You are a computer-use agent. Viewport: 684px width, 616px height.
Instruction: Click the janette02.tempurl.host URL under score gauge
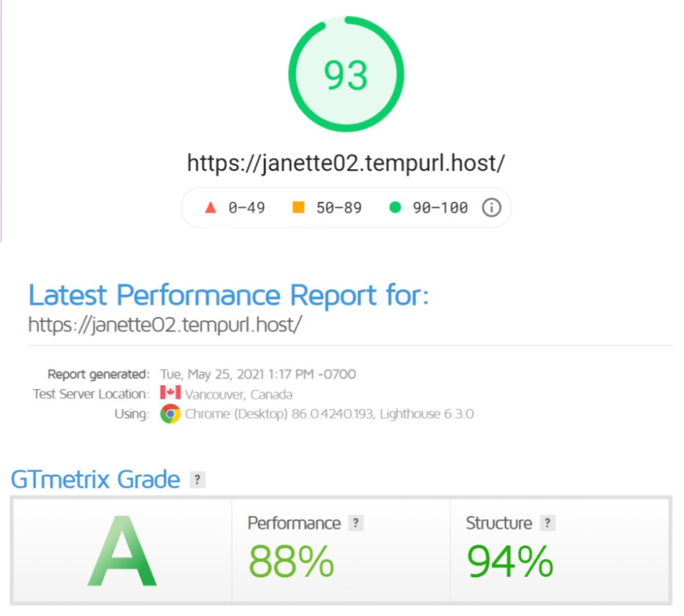[x=346, y=163]
